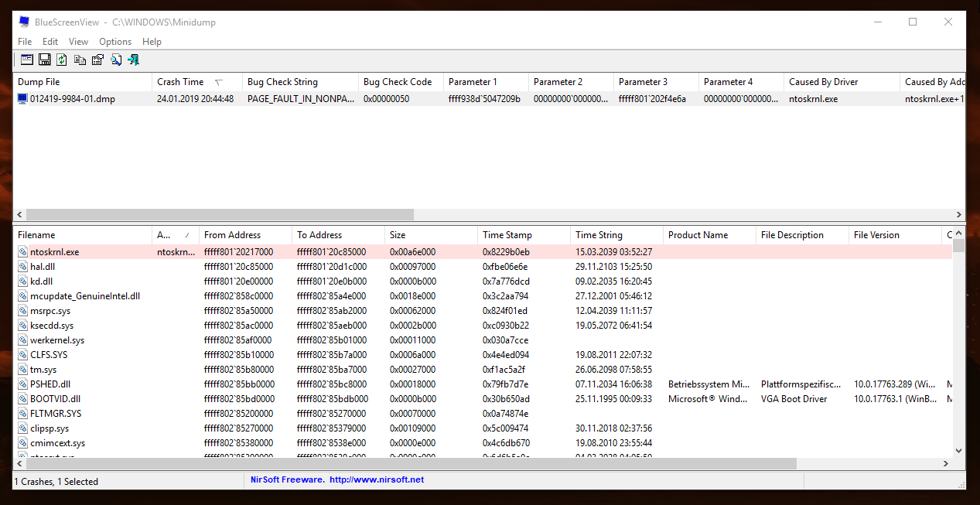Click the '1 Crashes, 1 Selected' status text
This screenshot has height=505, width=980.
(x=58, y=481)
